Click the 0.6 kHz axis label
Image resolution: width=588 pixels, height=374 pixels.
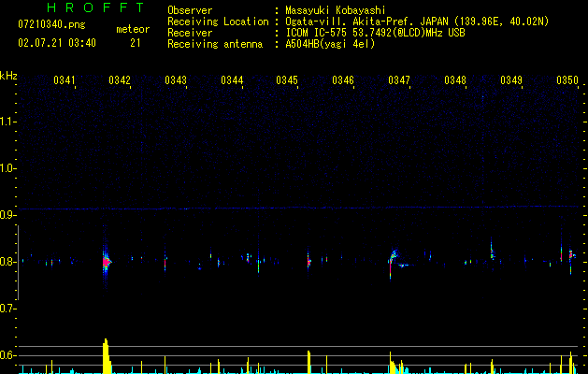click(7, 355)
